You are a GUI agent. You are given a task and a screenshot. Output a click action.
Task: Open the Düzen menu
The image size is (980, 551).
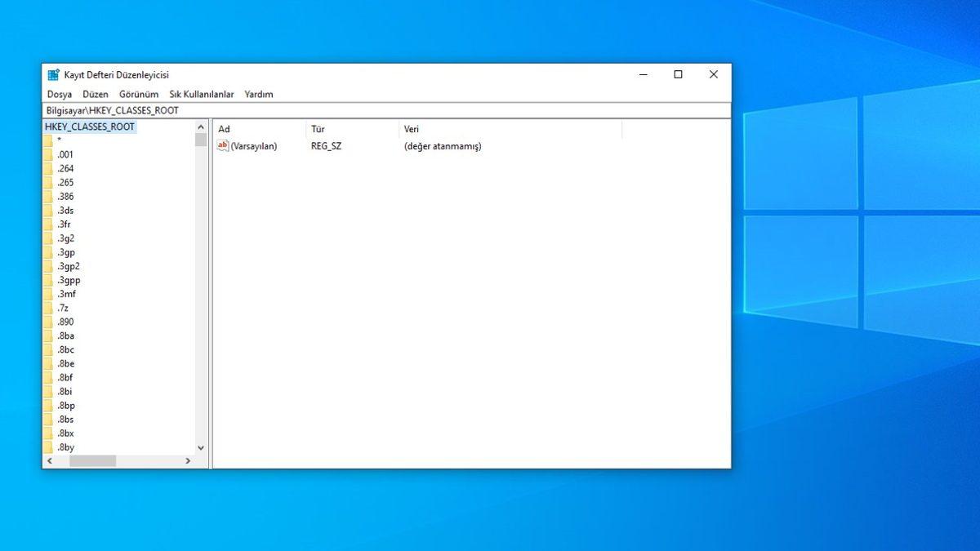tap(96, 94)
